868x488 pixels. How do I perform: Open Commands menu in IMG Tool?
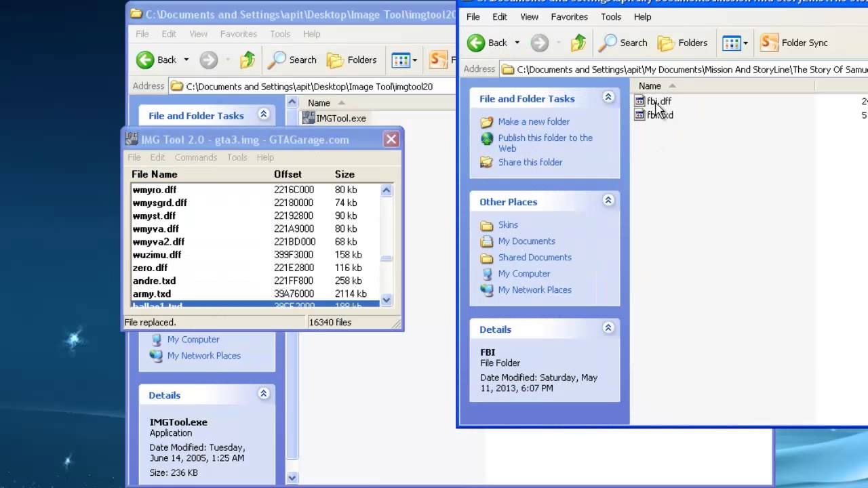coord(196,157)
